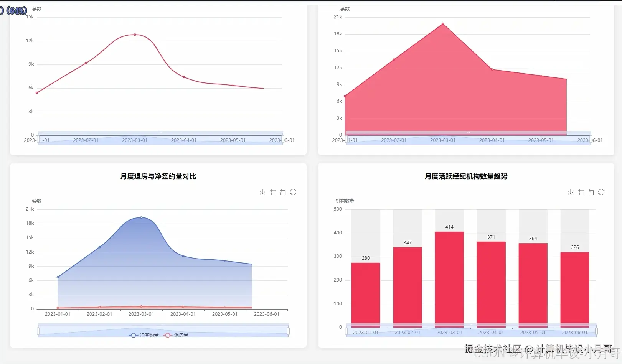Click the 2023-01-01 bar labeled 280

pos(366,295)
